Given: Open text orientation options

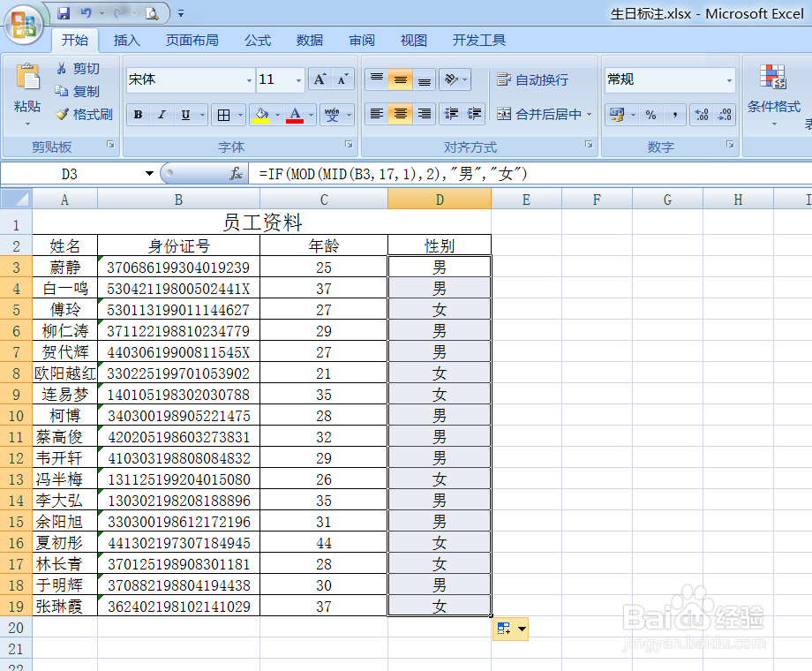Looking at the screenshot, I should pyautogui.click(x=455, y=79).
